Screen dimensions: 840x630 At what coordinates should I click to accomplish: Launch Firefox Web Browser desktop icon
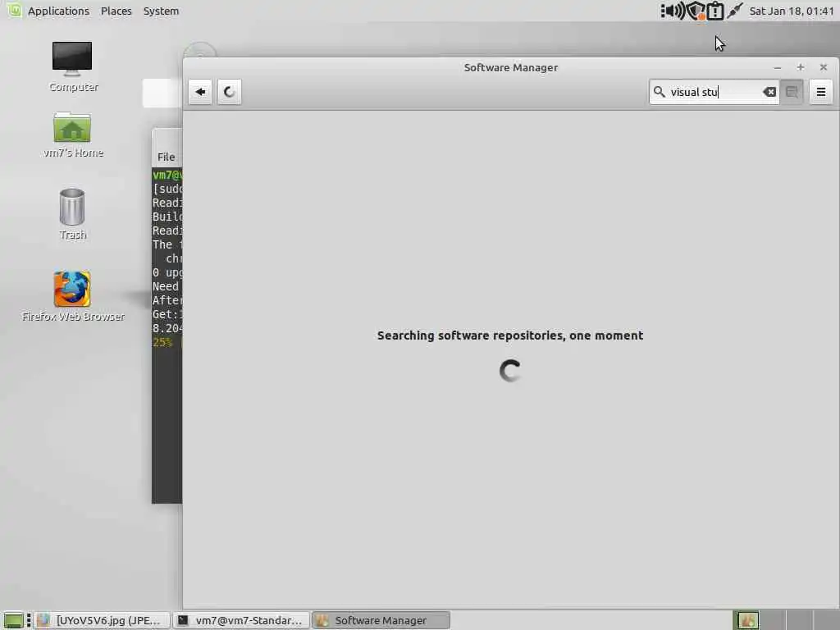pos(72,296)
